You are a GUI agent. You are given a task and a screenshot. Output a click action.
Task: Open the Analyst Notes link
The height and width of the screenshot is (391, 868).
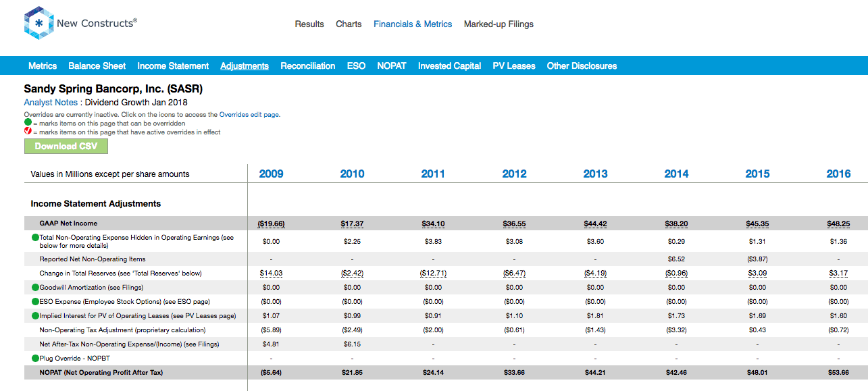click(x=52, y=103)
